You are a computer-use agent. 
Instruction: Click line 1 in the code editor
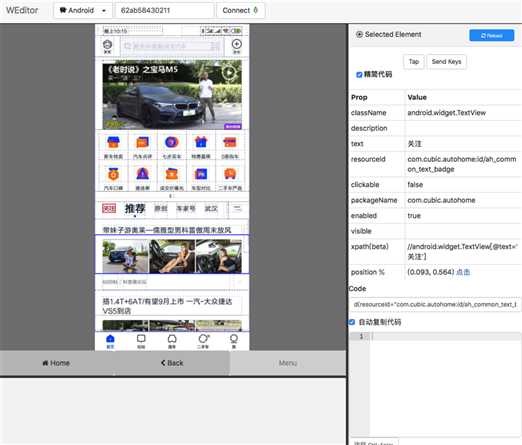pyautogui.click(x=445, y=337)
